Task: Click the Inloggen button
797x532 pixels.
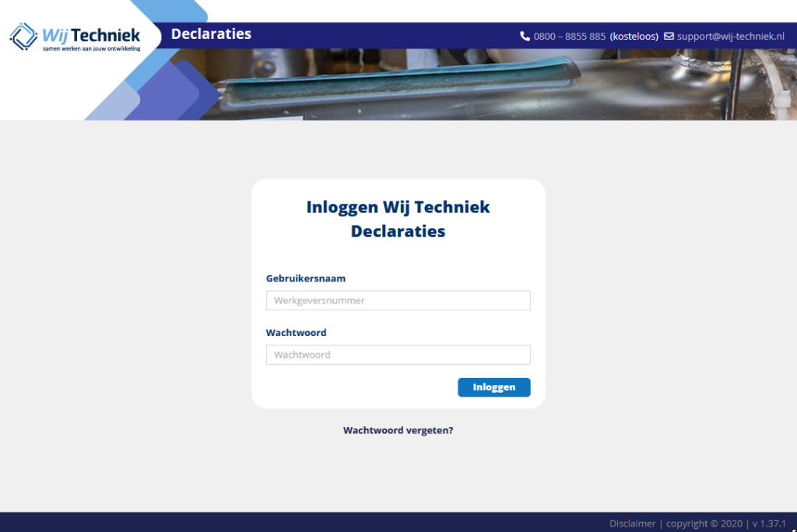Action: [493, 387]
